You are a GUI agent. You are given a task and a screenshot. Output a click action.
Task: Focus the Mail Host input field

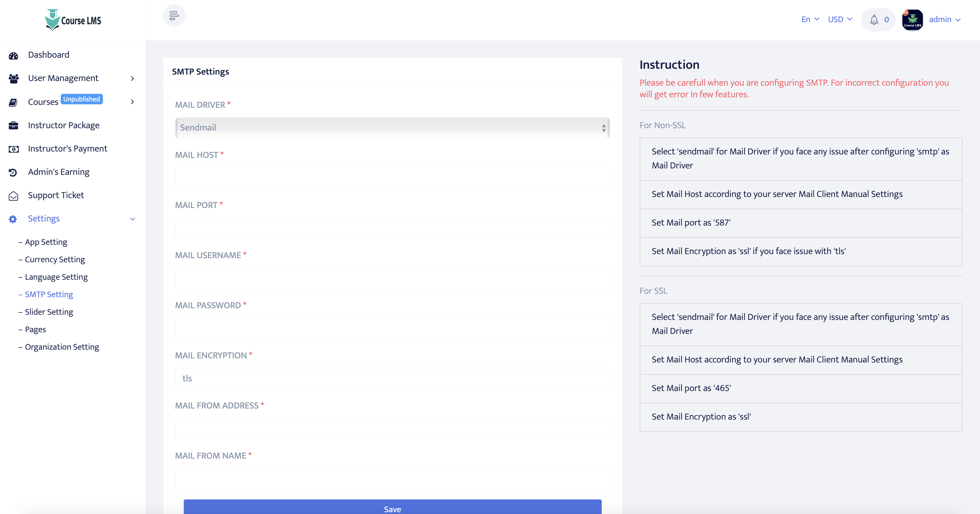[392, 178]
